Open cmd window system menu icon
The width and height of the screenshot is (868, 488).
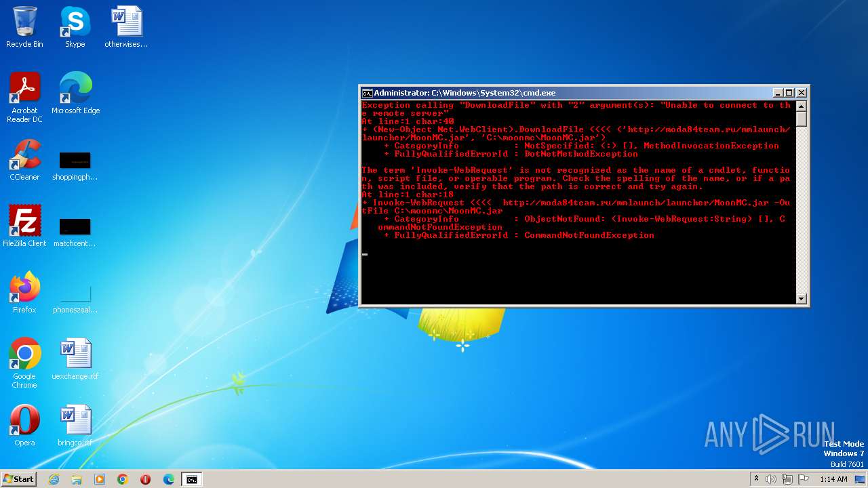pyautogui.click(x=367, y=93)
